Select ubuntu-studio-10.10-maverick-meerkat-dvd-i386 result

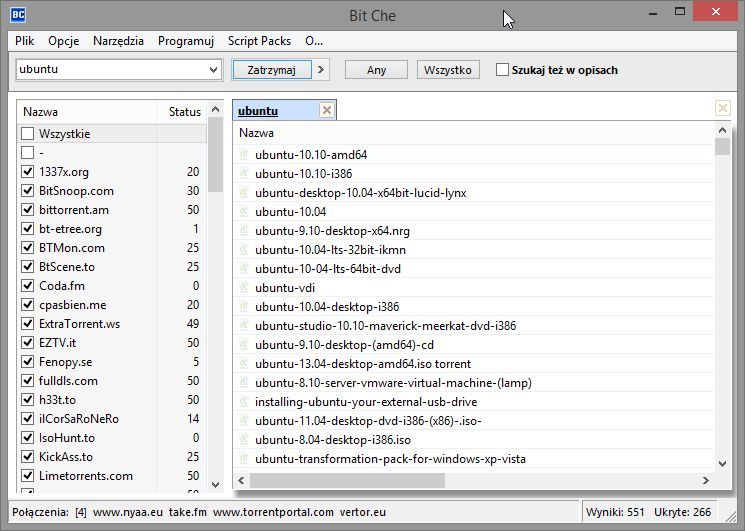[x=474, y=326]
